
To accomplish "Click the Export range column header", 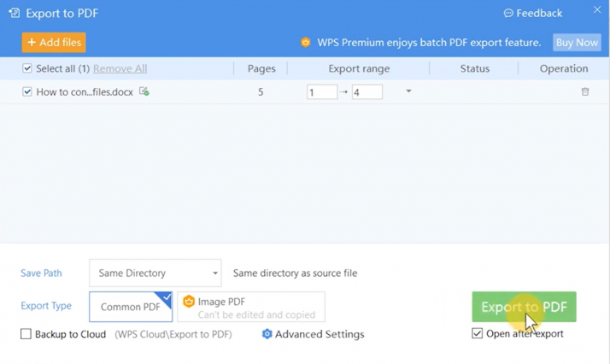I will click(x=359, y=68).
